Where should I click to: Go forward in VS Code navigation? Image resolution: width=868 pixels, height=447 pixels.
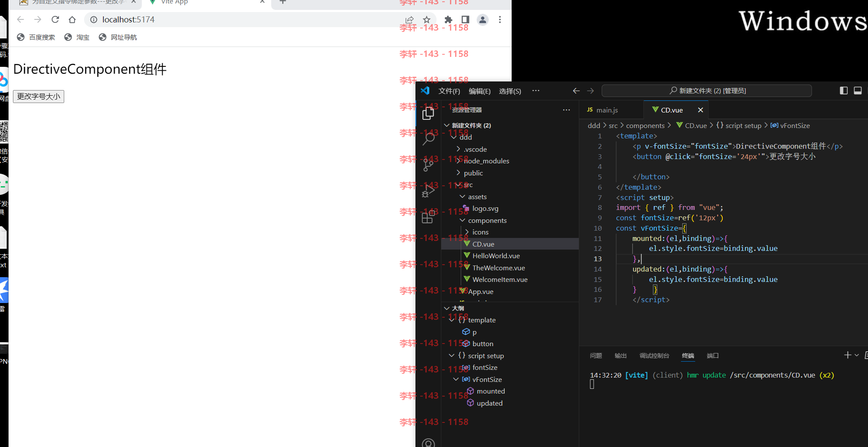(590, 91)
